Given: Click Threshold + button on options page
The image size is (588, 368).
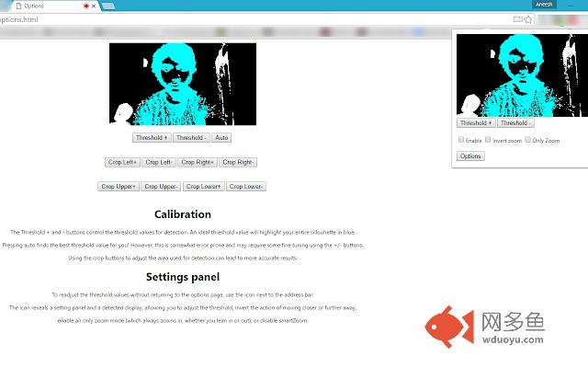Looking at the screenshot, I should [x=152, y=138].
